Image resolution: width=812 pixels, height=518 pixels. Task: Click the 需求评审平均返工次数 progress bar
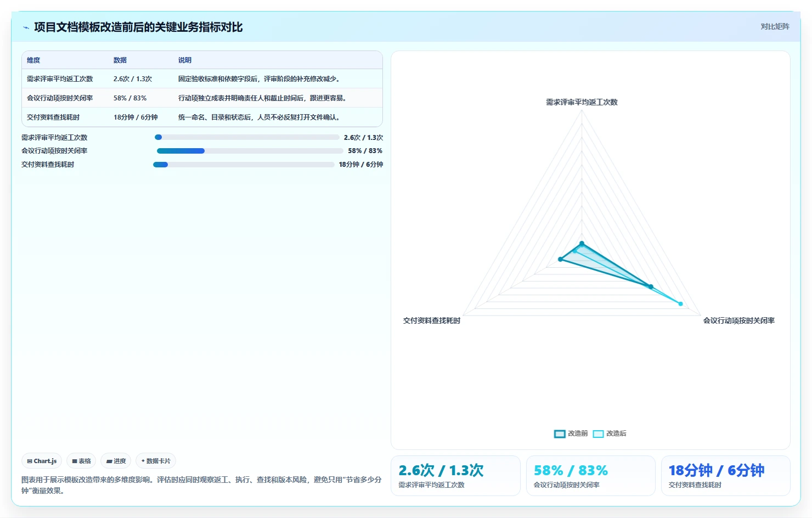point(247,137)
